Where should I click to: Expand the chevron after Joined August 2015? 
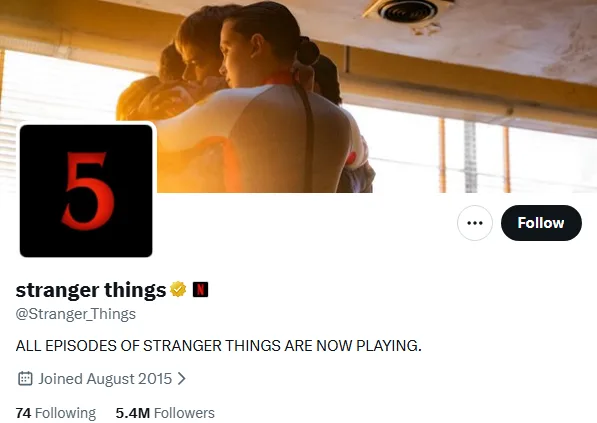pos(182,378)
